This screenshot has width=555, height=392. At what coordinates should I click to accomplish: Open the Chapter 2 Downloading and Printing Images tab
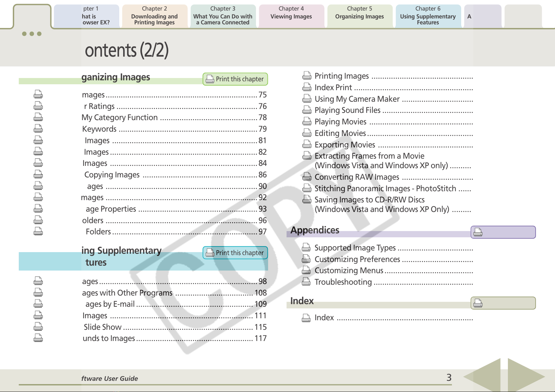pos(154,16)
